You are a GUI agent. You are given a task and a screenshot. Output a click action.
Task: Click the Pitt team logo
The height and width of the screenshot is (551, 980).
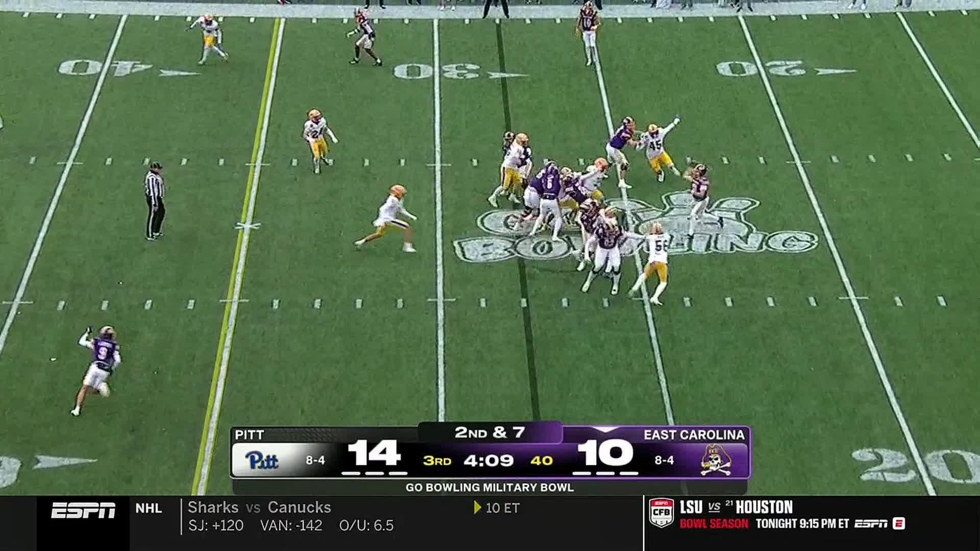point(261,460)
